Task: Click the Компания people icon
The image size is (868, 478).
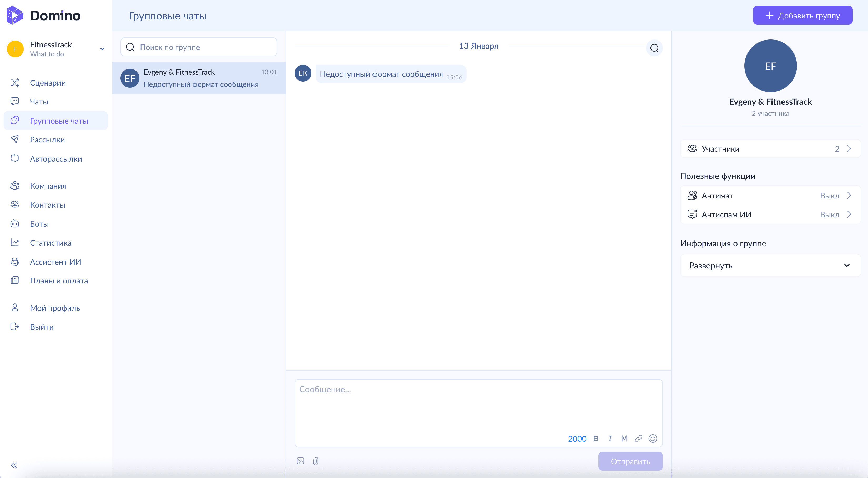Action: tap(15, 186)
